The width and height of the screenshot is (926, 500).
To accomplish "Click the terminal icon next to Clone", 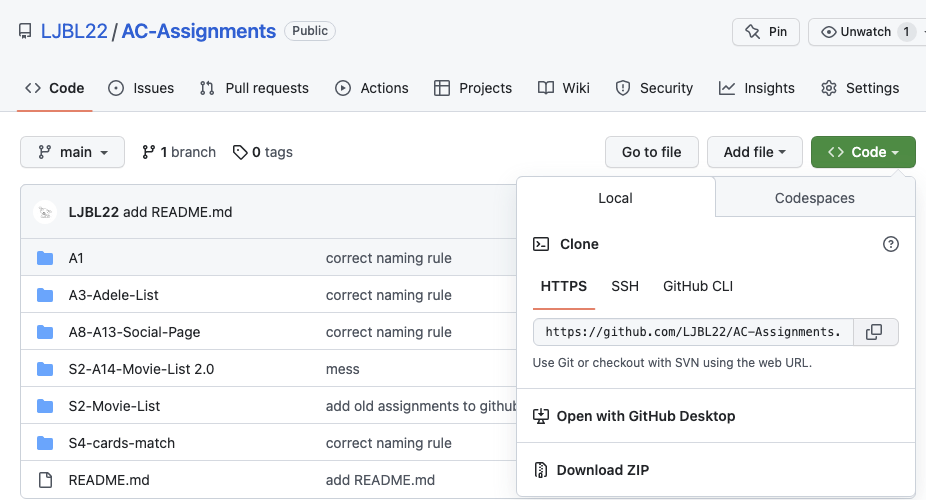I will pos(541,244).
